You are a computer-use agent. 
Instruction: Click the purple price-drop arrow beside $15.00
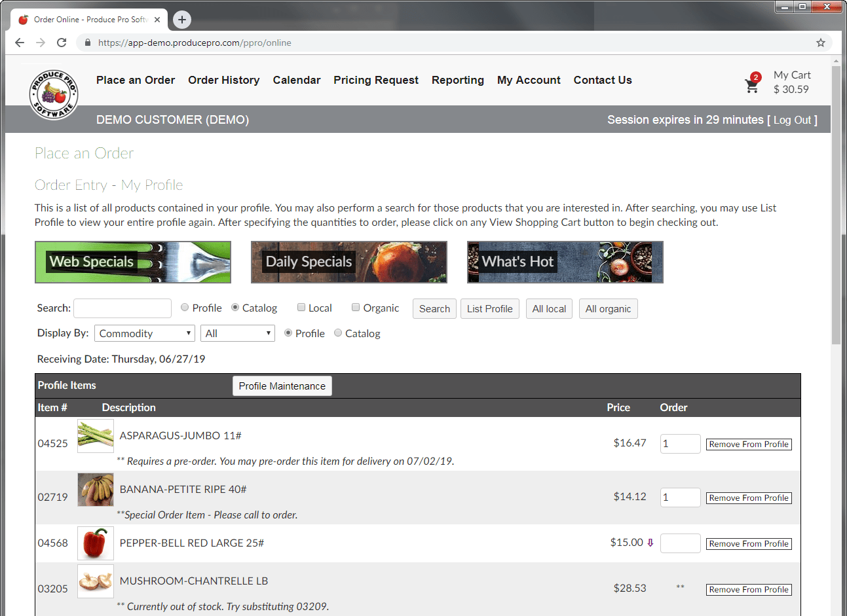[649, 543]
